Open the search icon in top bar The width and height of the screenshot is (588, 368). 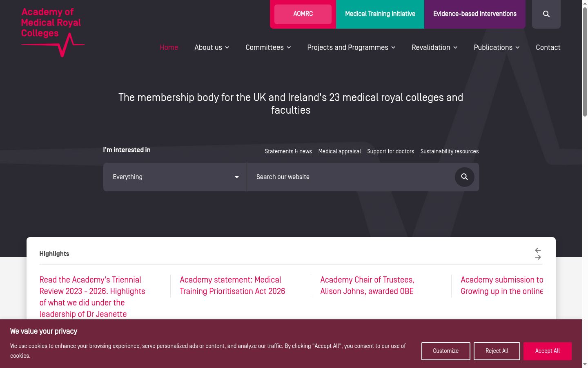pos(546,14)
